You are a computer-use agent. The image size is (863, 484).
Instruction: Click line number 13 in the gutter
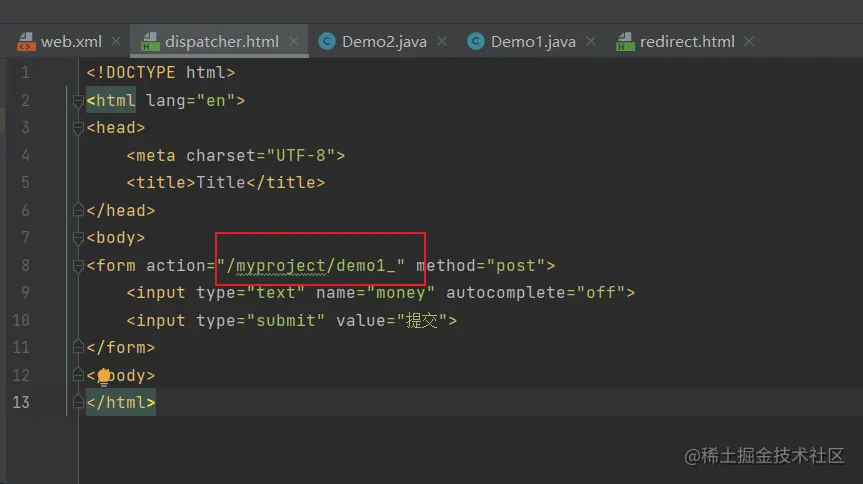pos(20,403)
